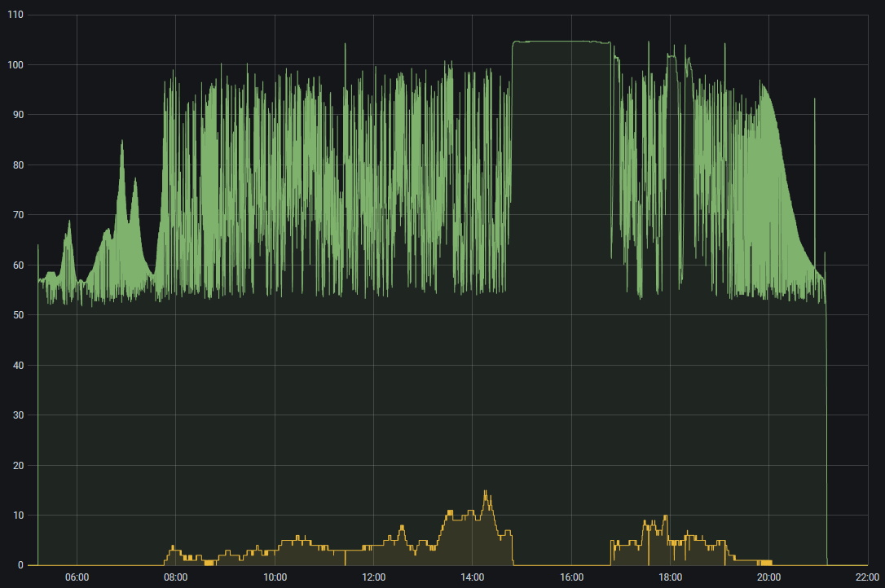
Task: Click the 110 value on y-axis
Action: [x=15, y=15]
